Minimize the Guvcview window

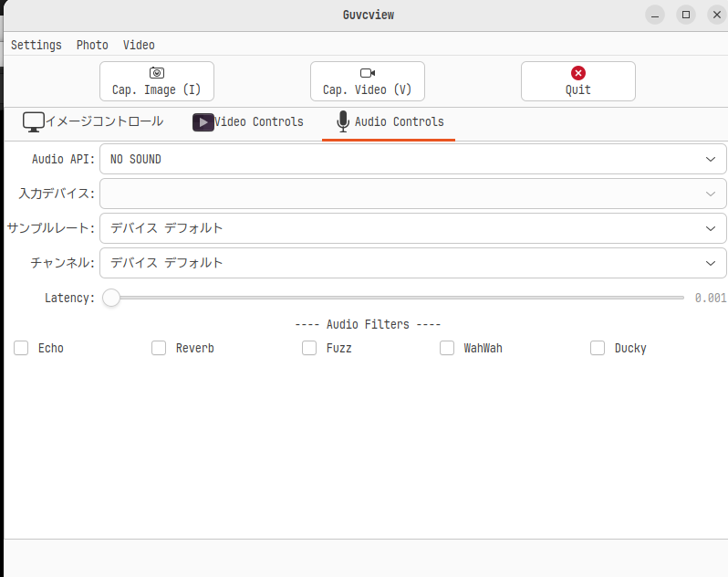click(x=655, y=15)
